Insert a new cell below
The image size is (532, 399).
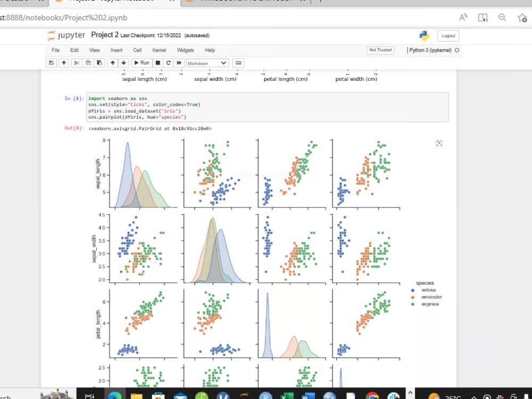[x=64, y=63]
